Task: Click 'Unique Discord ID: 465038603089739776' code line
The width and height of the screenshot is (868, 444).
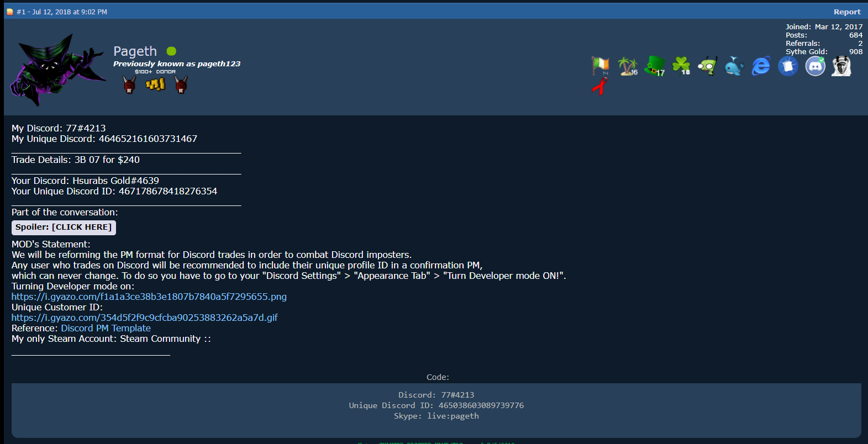Action: (436, 405)
